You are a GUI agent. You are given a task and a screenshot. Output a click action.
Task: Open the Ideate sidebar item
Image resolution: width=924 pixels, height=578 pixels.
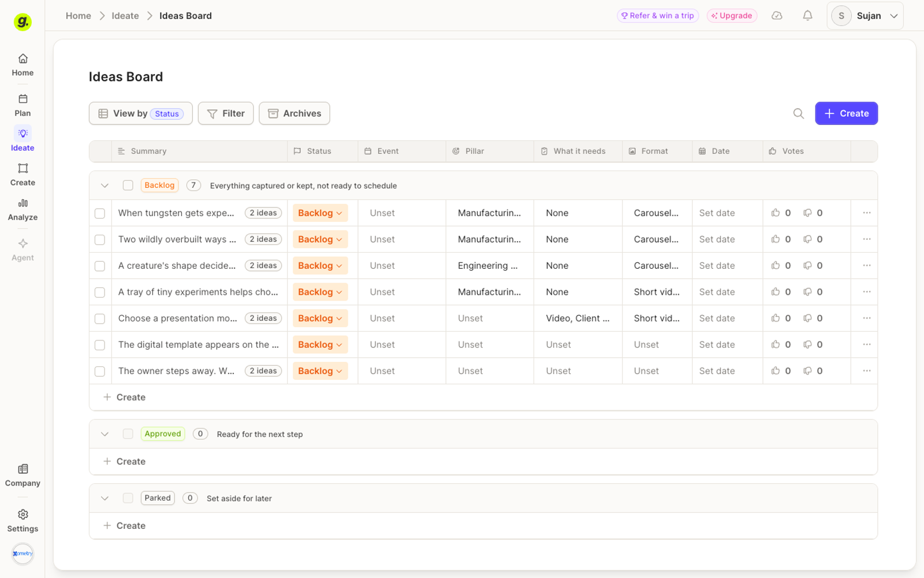23,140
